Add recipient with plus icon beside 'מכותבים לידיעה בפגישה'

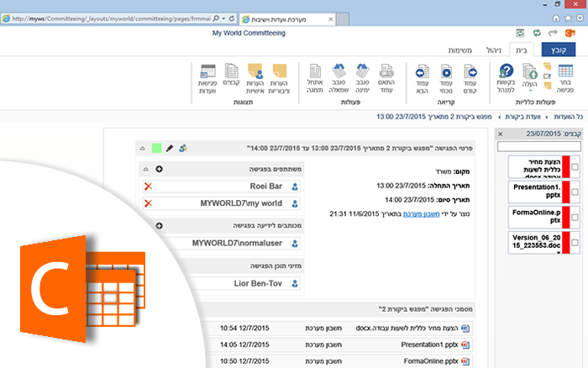coord(159,226)
